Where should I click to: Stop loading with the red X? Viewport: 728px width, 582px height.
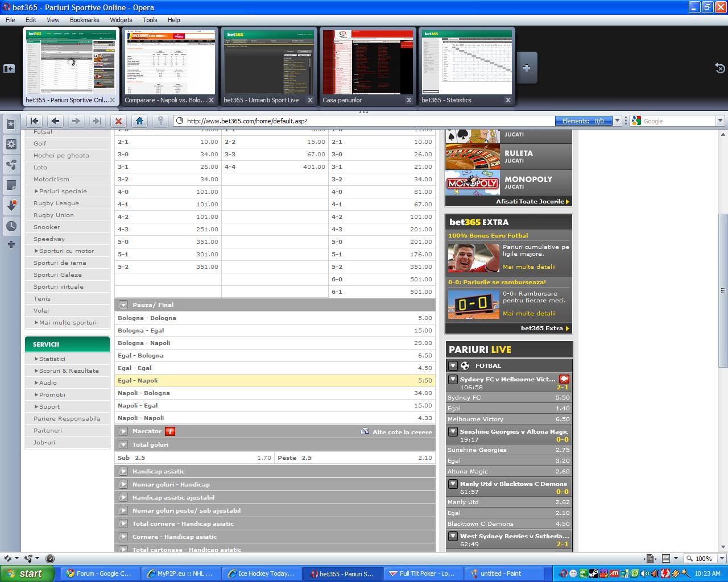pos(118,121)
